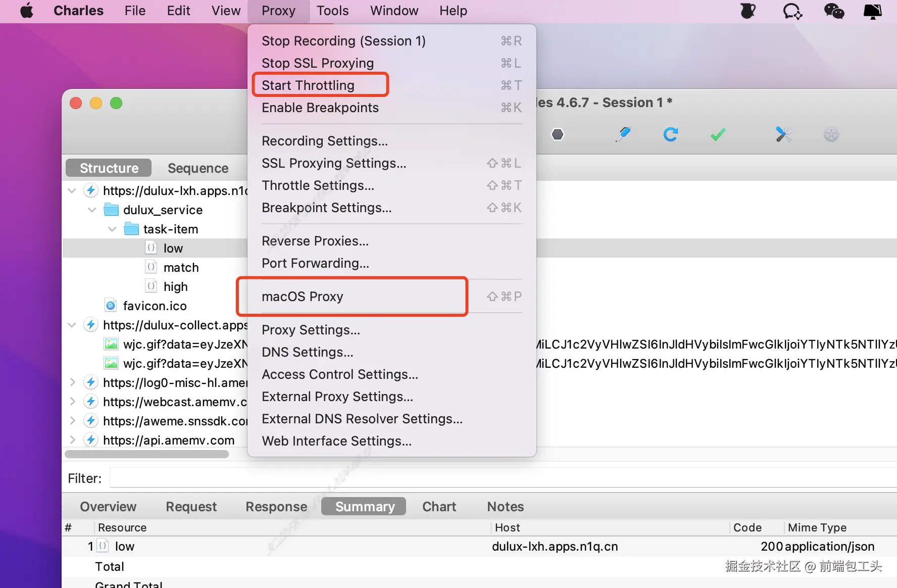
Task: Open the File menu
Action: 135,11
